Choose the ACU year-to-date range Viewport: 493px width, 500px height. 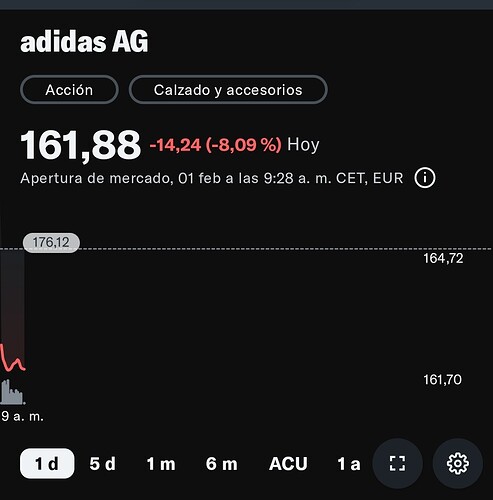pos(288,464)
